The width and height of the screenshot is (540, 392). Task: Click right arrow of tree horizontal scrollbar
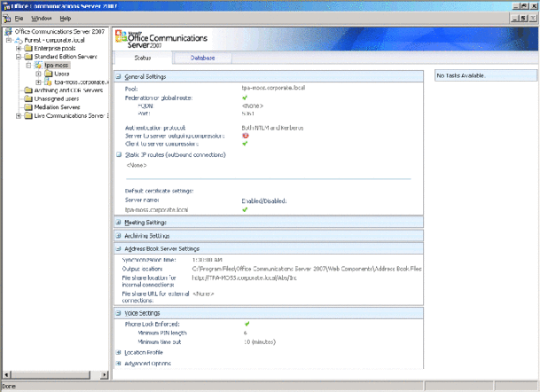(104, 374)
